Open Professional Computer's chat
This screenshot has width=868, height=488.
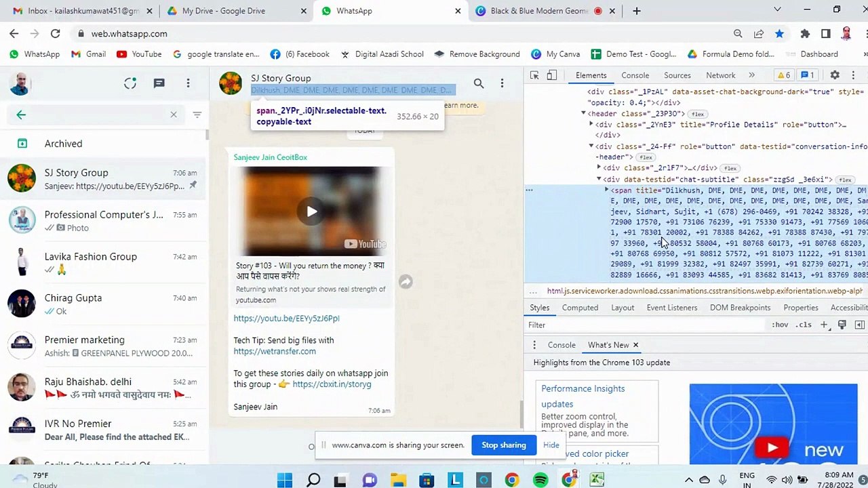click(102, 221)
